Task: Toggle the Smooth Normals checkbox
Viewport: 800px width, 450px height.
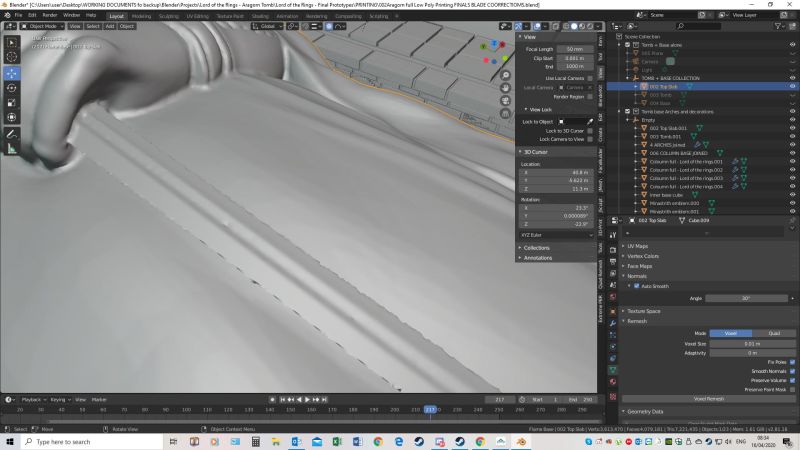Action: [792, 371]
